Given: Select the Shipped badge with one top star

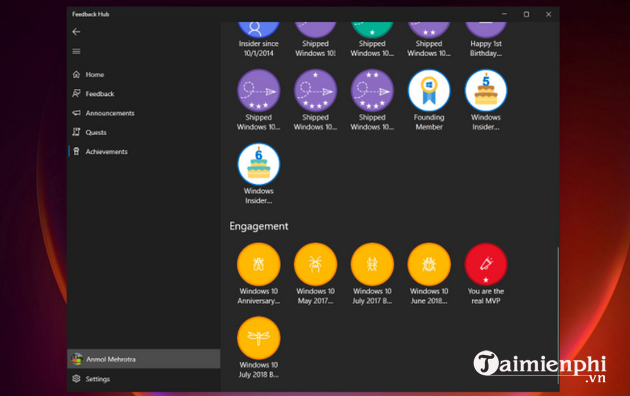Looking at the screenshot, I should pos(315,90).
